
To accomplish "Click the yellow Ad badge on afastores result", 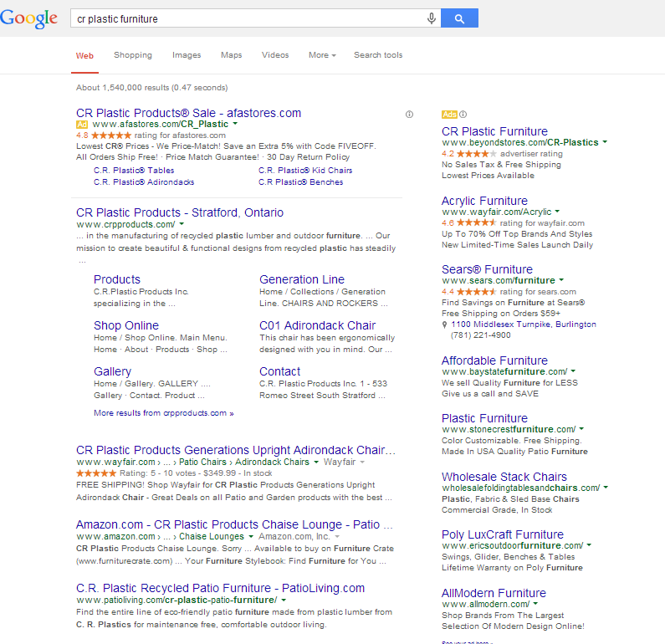I will [82, 125].
